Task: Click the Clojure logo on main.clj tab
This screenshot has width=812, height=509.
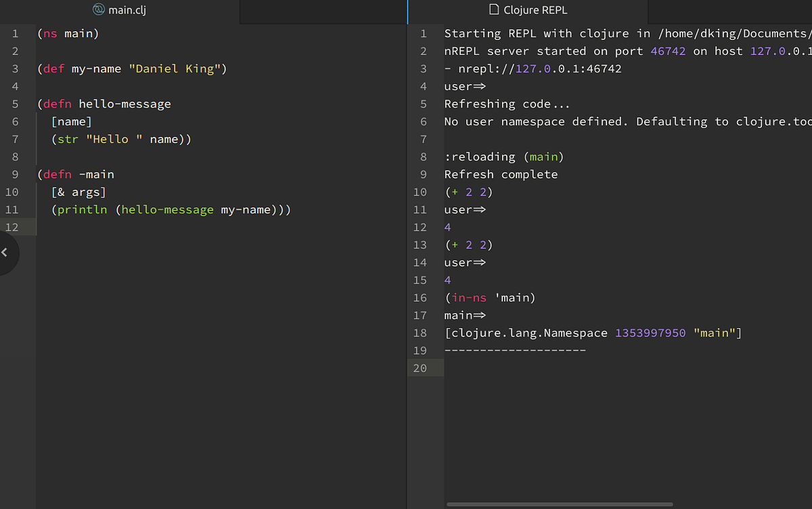Action: point(98,9)
